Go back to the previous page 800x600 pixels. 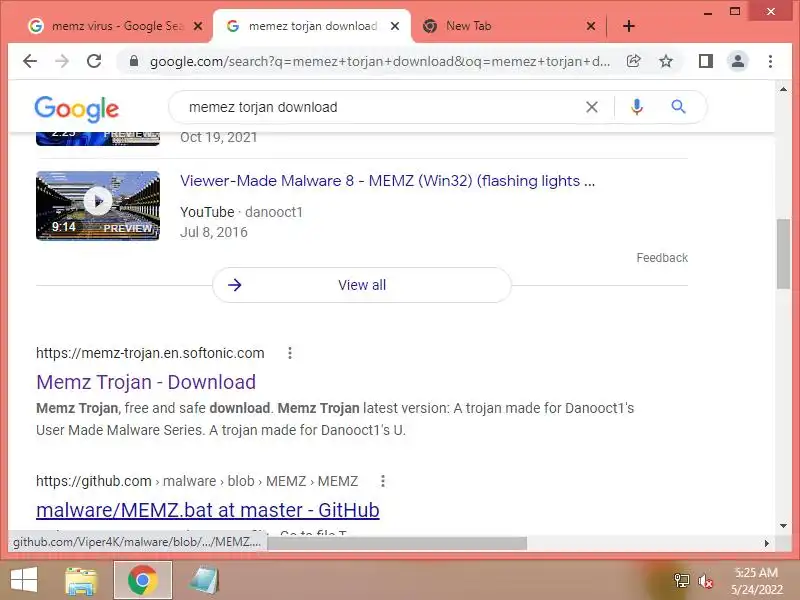pyautogui.click(x=30, y=61)
